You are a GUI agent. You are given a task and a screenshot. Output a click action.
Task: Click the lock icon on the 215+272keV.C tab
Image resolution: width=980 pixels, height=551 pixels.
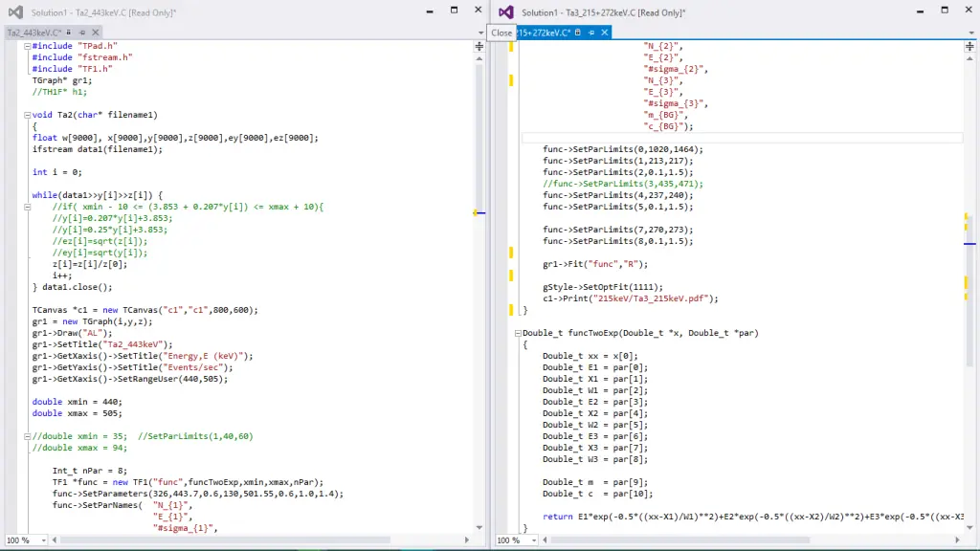pos(577,33)
